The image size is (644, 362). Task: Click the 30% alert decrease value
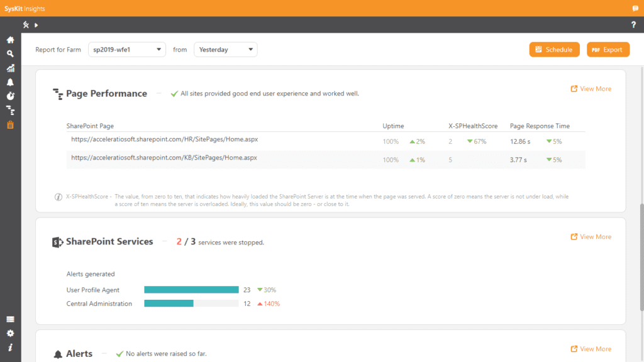pyautogui.click(x=267, y=290)
